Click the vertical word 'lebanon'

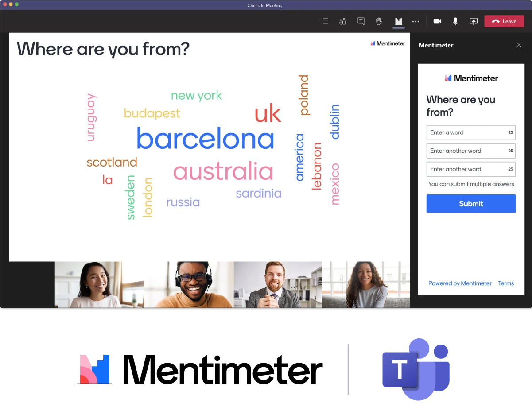click(317, 166)
